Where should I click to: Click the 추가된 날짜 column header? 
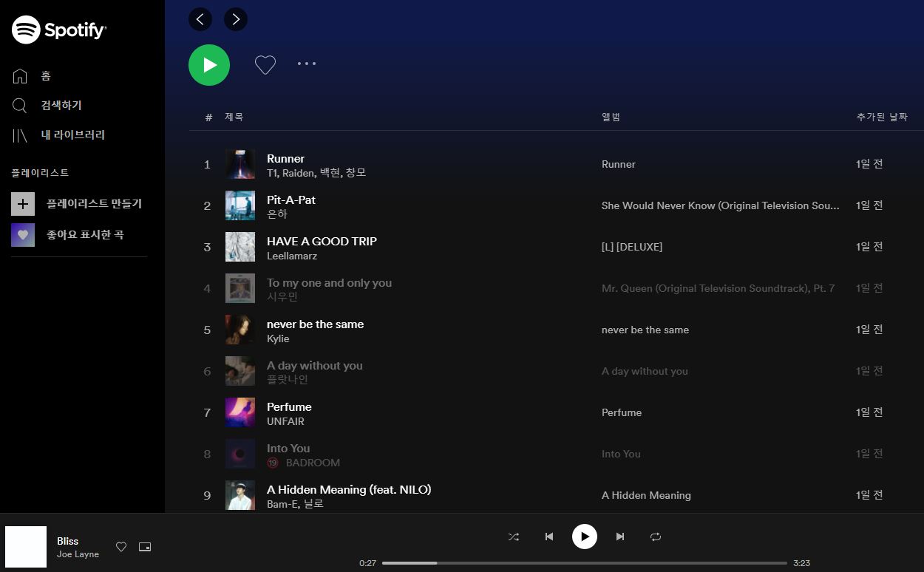pos(882,117)
